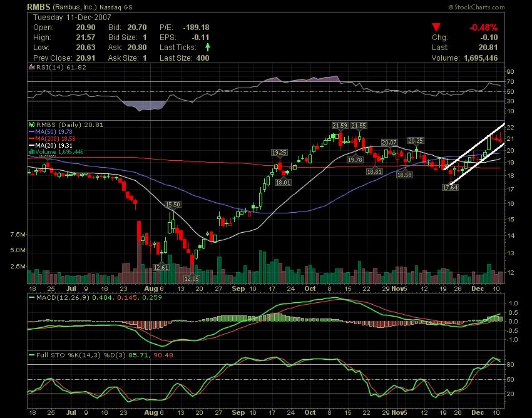Click the 2.5M volume axis label
The width and height of the screenshot is (532, 418).
[18, 267]
